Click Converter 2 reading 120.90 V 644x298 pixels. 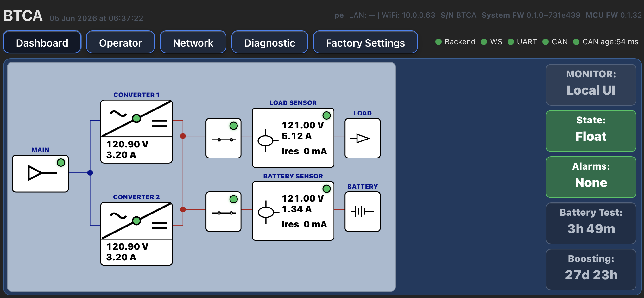point(127,246)
